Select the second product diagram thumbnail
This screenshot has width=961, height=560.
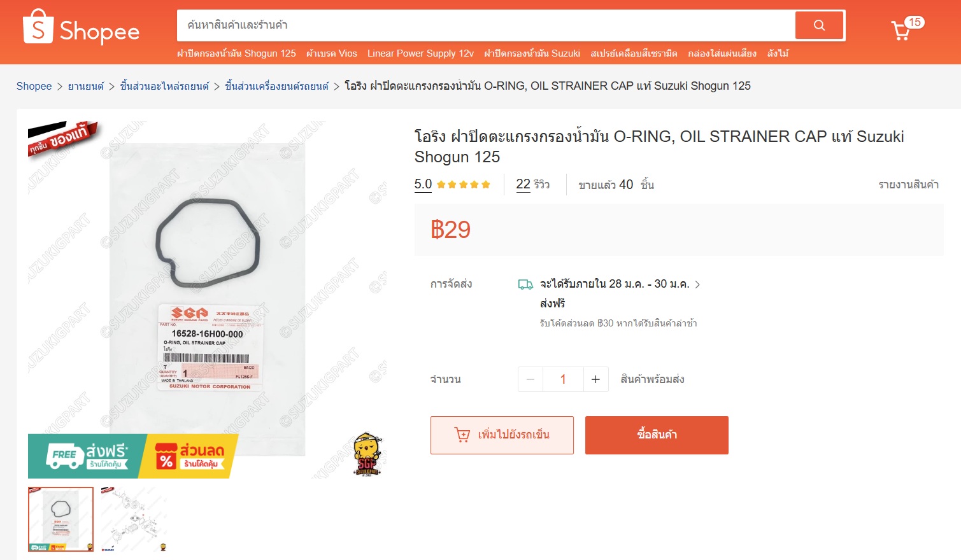point(134,519)
